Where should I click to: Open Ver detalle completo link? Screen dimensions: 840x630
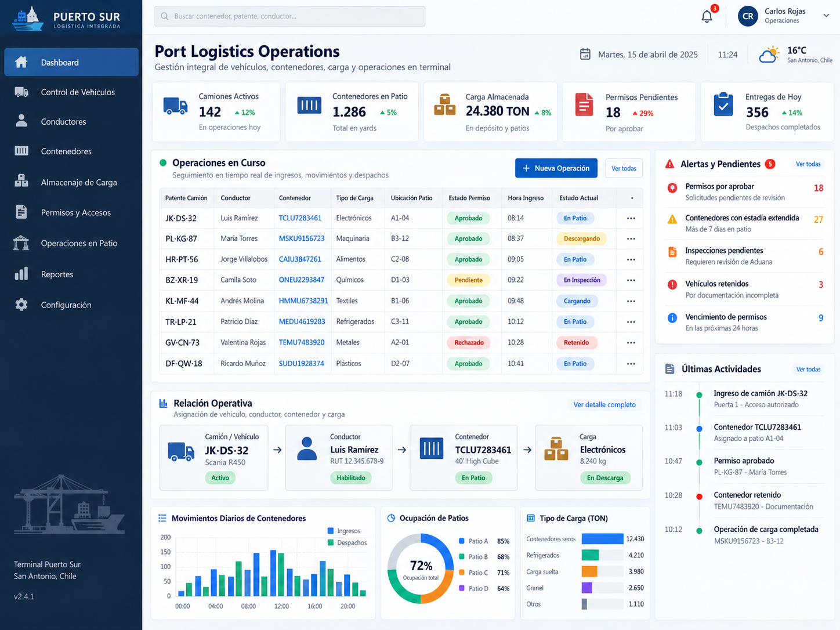pos(604,404)
